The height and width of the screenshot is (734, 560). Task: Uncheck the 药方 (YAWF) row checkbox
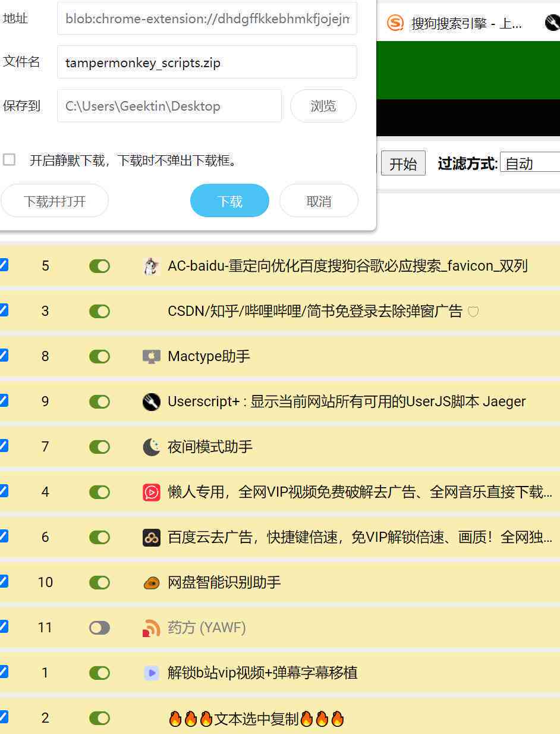(3, 626)
